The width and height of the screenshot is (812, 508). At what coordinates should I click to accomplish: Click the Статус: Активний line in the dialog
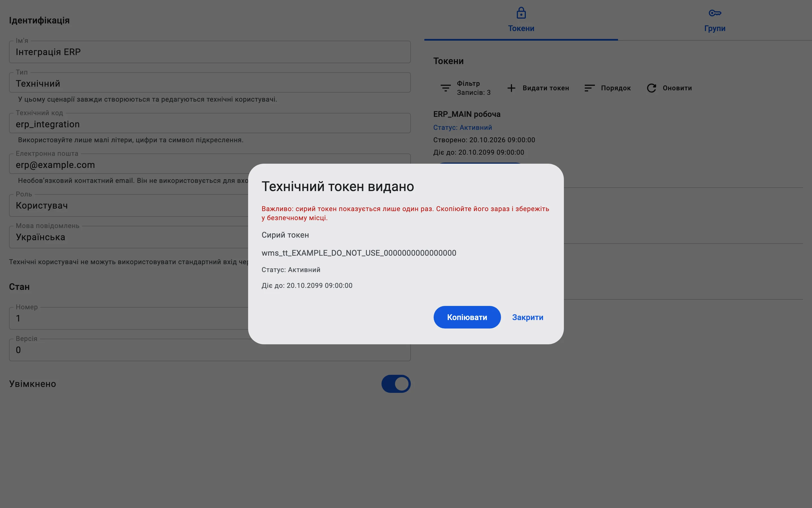pos(291,270)
